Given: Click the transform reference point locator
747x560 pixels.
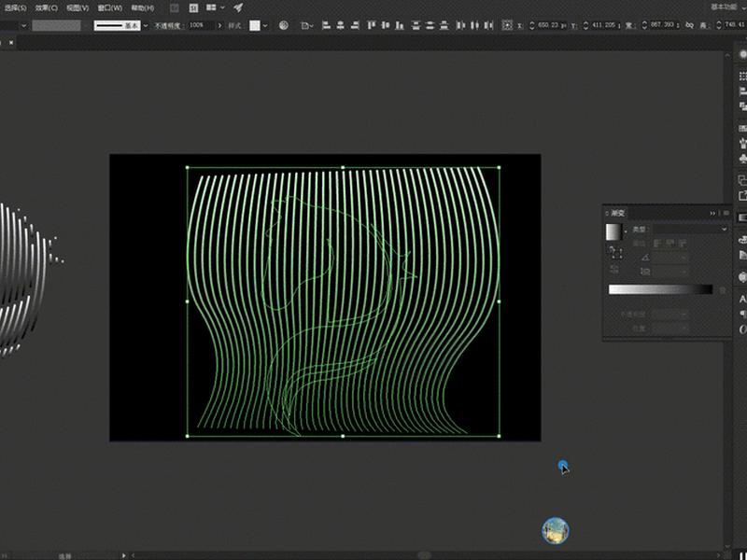Looking at the screenshot, I should [507, 25].
